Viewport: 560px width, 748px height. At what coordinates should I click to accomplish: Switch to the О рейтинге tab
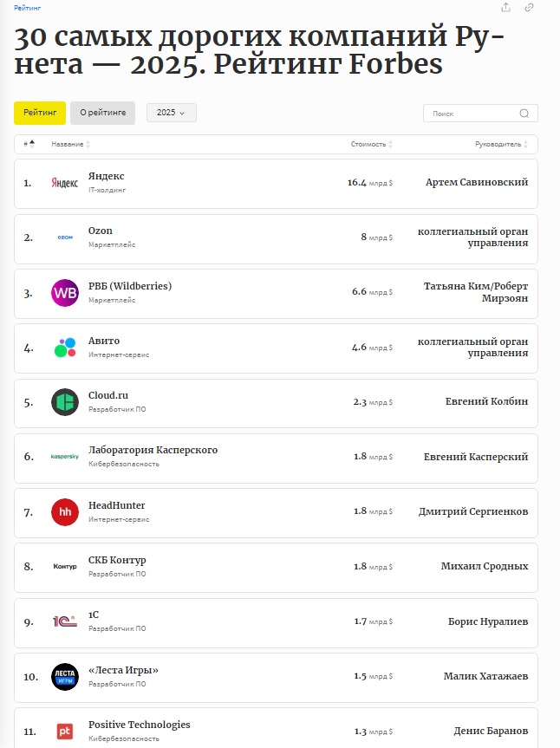pos(102,113)
